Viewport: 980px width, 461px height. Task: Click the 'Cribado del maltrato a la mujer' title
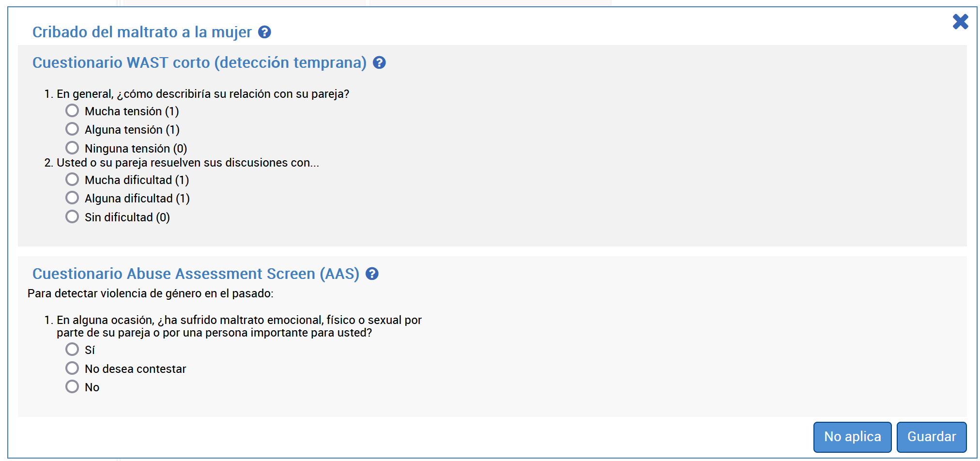click(x=142, y=32)
